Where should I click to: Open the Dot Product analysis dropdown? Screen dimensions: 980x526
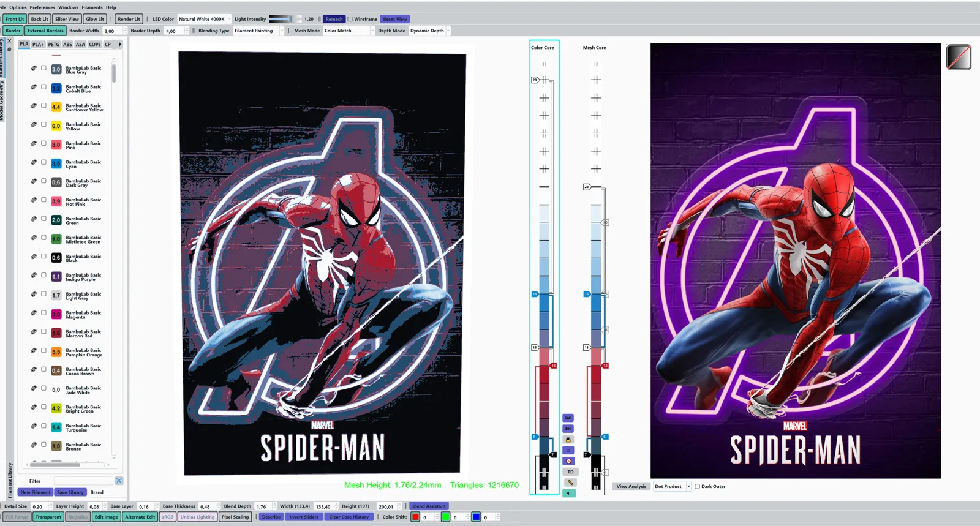point(672,486)
